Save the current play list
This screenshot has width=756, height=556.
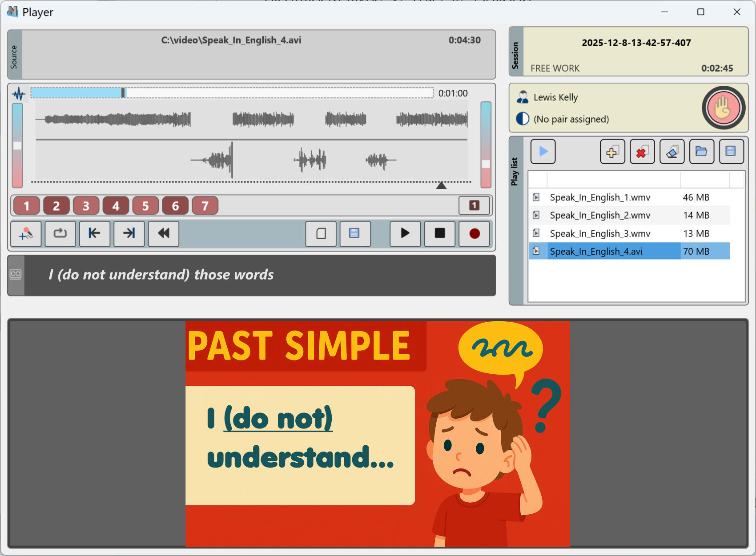pos(732,152)
